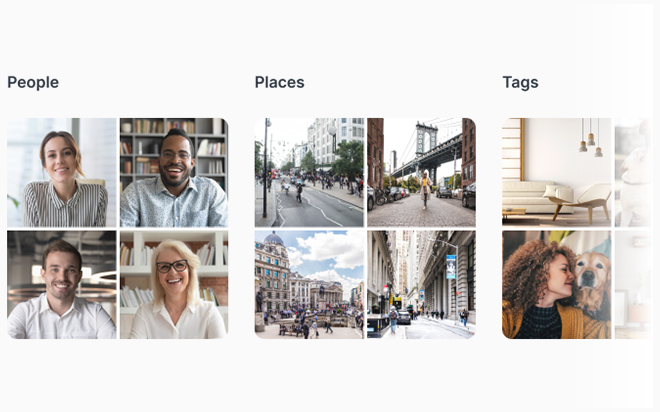660x412 pixels.
Task: Select blonde woman with glasses photo
Action: (174, 284)
